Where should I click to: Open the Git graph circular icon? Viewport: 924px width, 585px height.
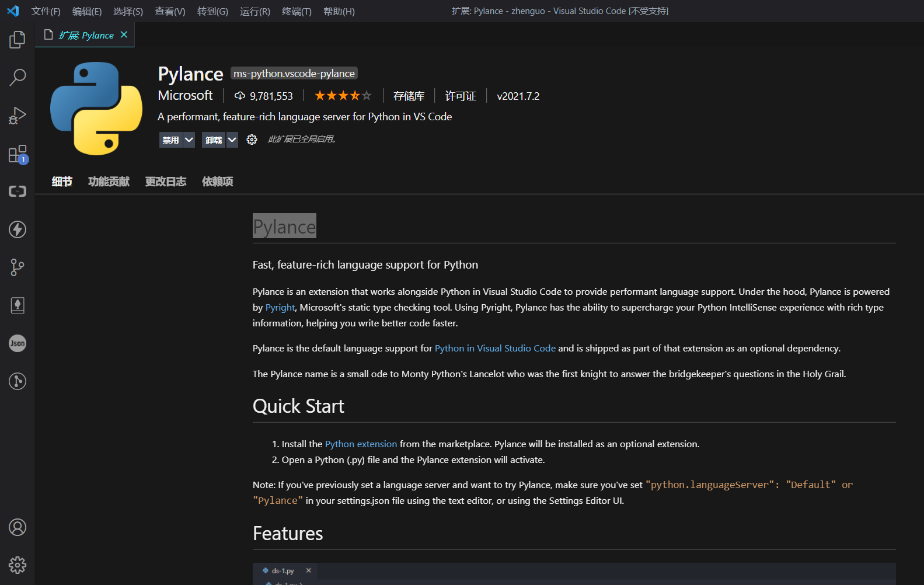pyautogui.click(x=18, y=381)
